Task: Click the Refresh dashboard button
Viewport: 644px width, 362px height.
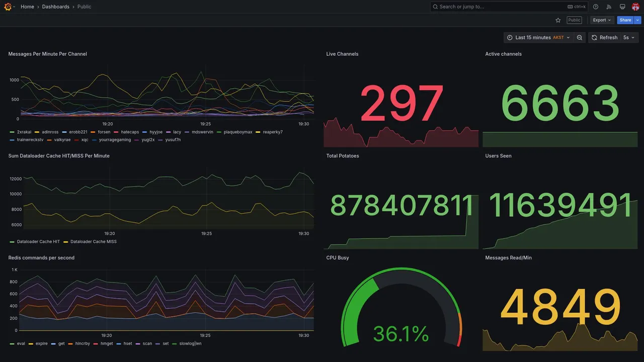Action: coord(604,38)
